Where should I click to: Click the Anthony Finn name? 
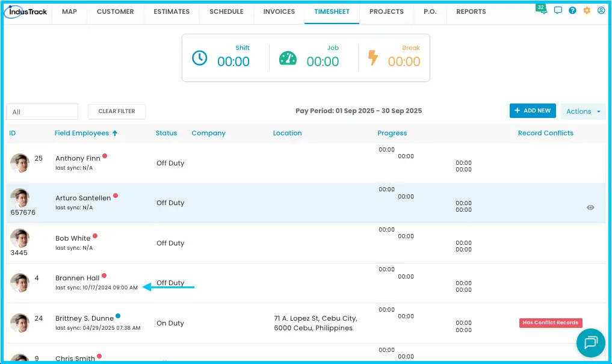pyautogui.click(x=78, y=158)
